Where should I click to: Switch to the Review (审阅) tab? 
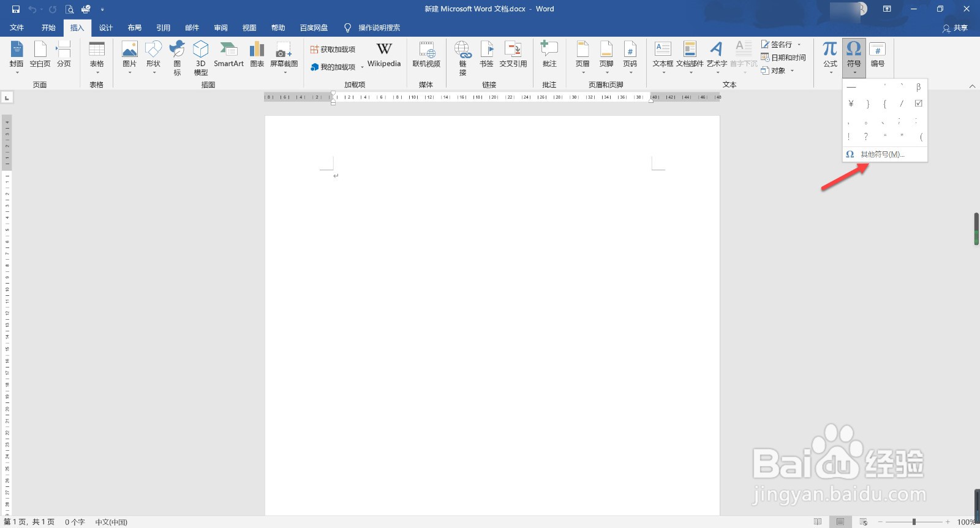click(x=221, y=28)
